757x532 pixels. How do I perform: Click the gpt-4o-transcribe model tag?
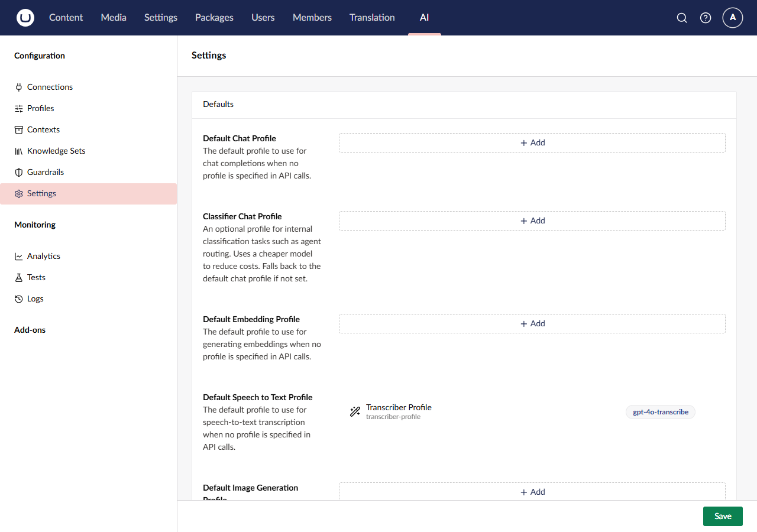[661, 412]
